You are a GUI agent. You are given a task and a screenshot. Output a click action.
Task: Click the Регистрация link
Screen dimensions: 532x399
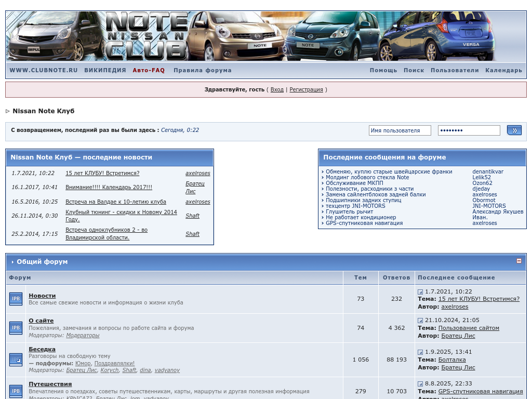click(306, 89)
